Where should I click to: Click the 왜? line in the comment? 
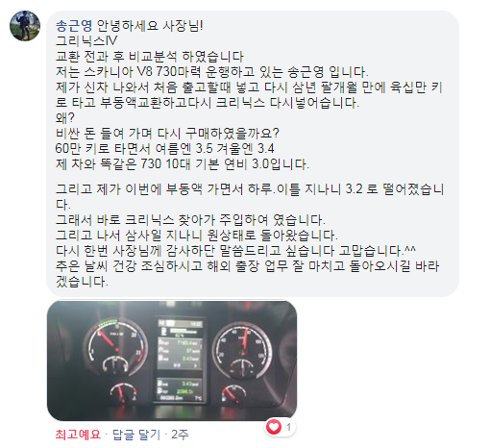pyautogui.click(x=65, y=117)
